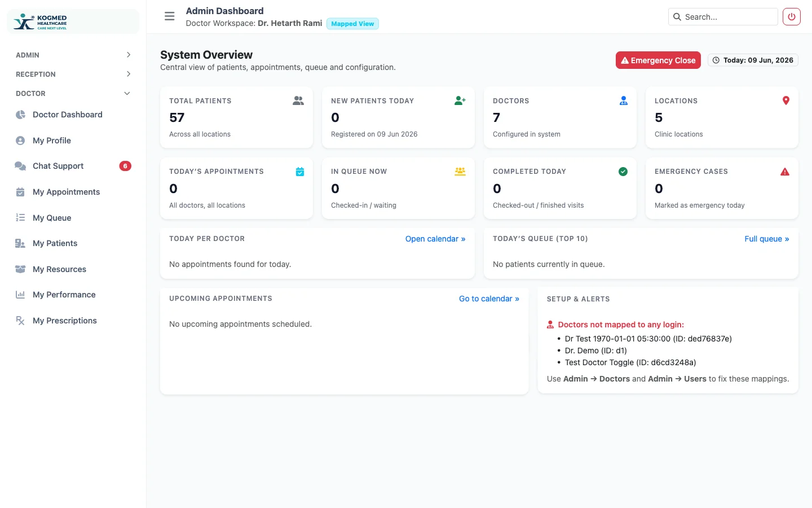
Task: Click the Today's Appointments calendar-check icon
Action: 300,172
